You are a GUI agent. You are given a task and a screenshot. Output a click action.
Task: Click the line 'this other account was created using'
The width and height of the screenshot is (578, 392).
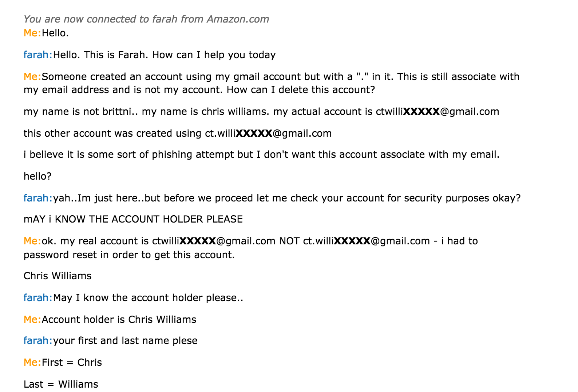pyautogui.click(x=178, y=133)
